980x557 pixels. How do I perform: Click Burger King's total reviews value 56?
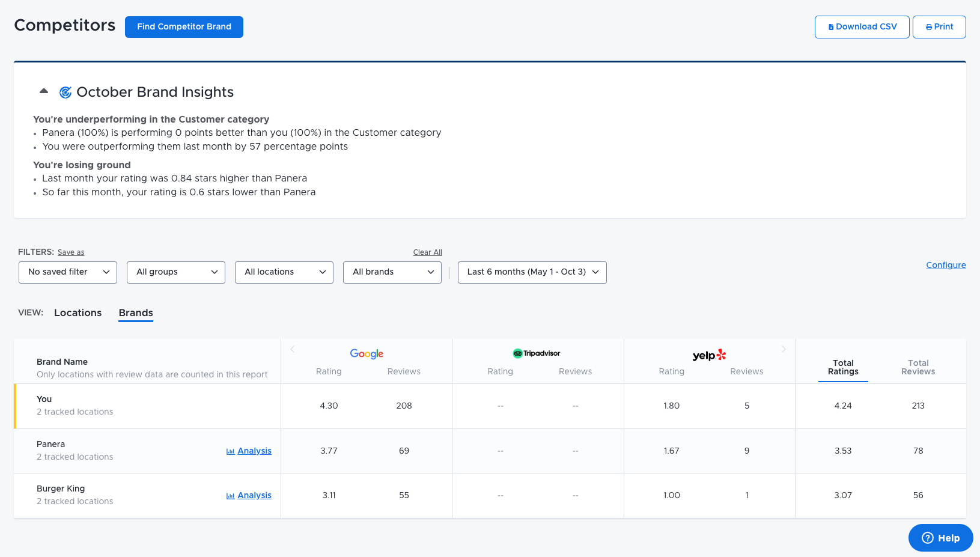pos(918,495)
